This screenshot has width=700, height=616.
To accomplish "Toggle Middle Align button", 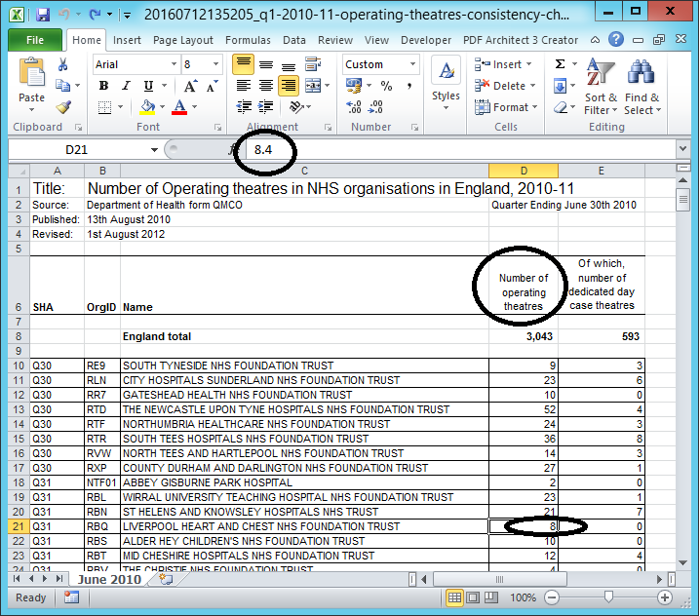I will pyautogui.click(x=266, y=64).
